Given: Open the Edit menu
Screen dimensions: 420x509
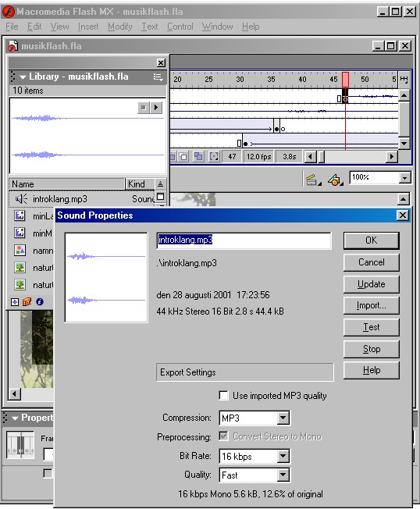Looking at the screenshot, I should pos(34,27).
